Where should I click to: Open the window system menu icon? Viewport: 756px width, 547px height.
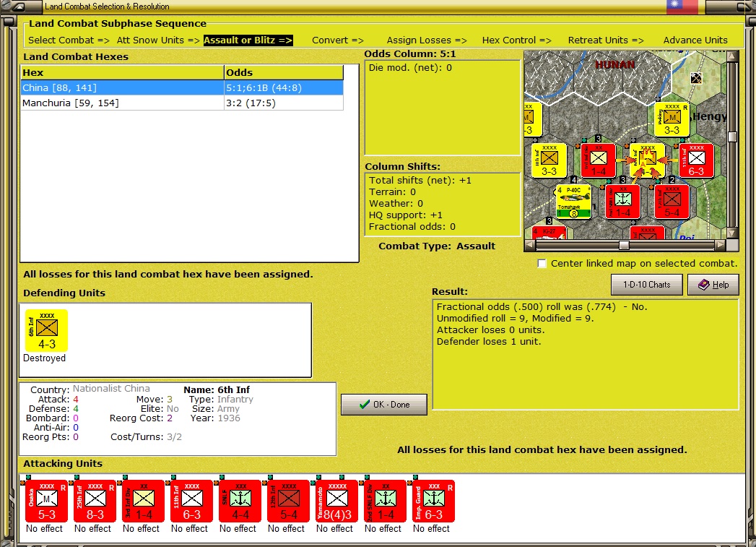pyautogui.click(x=18, y=7)
